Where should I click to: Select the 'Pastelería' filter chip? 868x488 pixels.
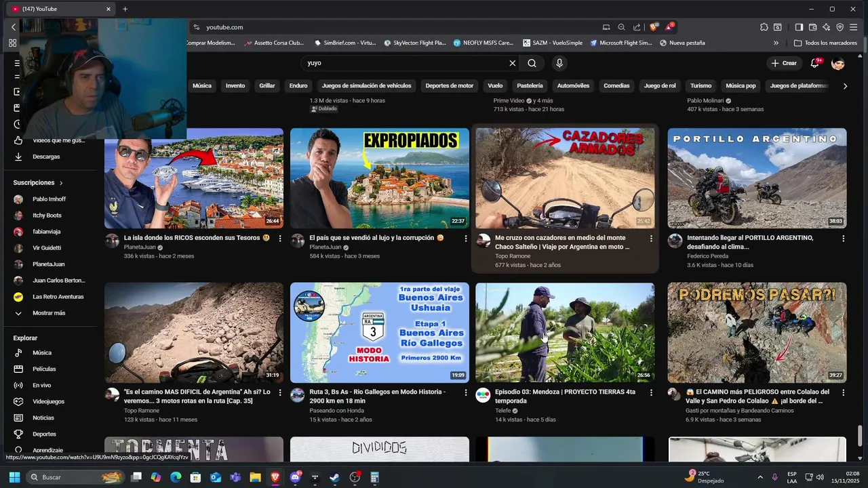click(x=530, y=86)
